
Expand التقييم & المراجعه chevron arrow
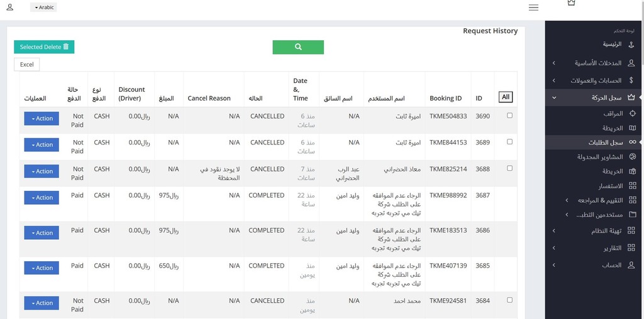click(567, 200)
